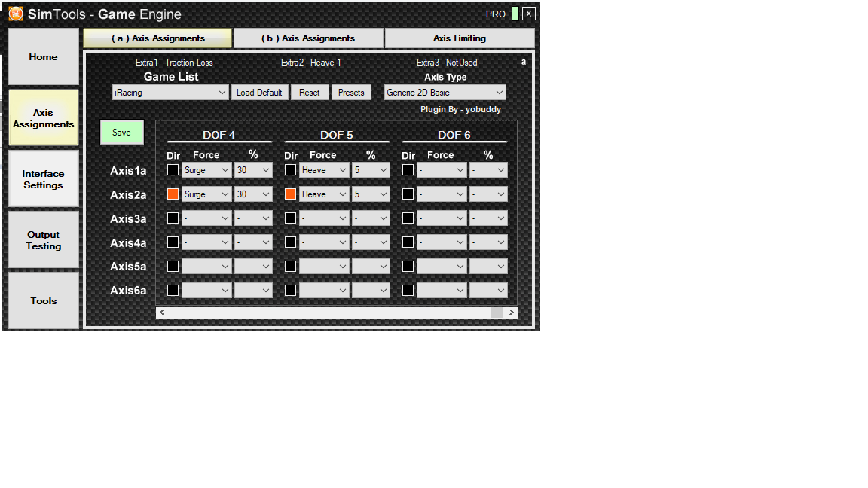Click the DOF 5 column header
This screenshot has height=488, width=868.
tap(336, 135)
